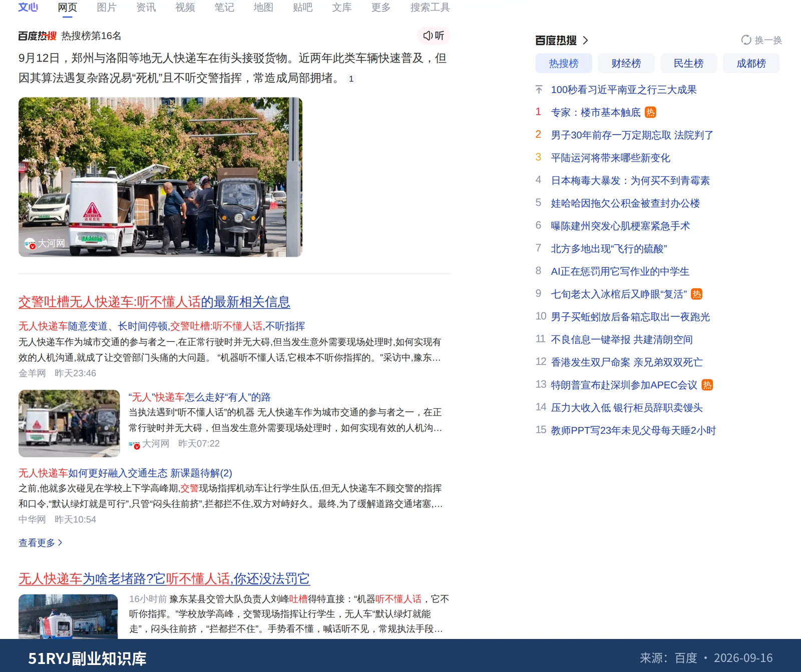
Task: Open 七旬老太入冰棺后又睁眼 item
Action: (619, 294)
